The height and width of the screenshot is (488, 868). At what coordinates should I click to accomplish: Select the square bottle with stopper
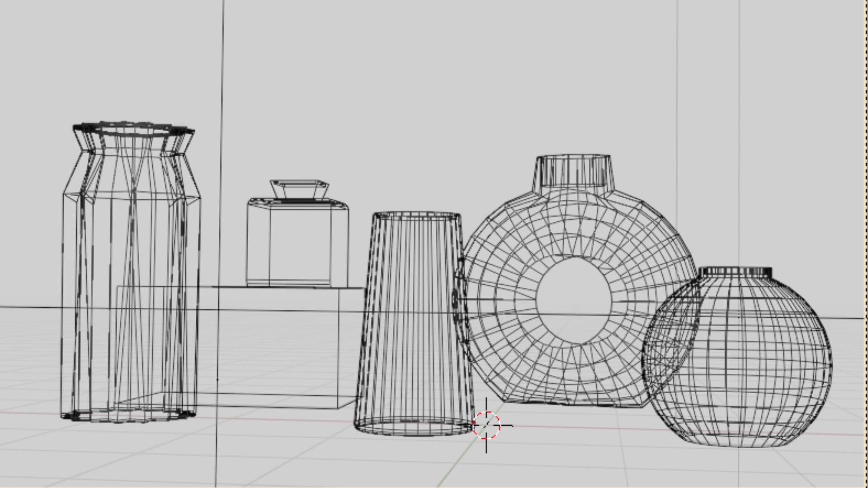click(298, 233)
